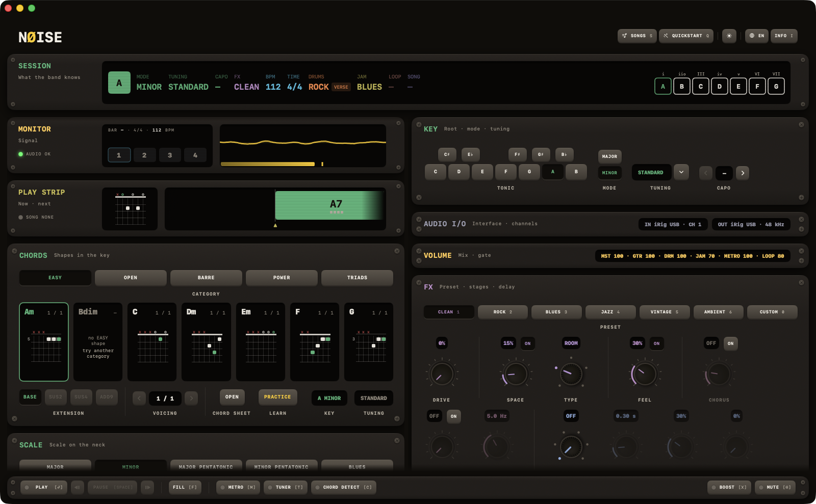Open the Songs library button
816x504 pixels.
pyautogui.click(x=637, y=36)
